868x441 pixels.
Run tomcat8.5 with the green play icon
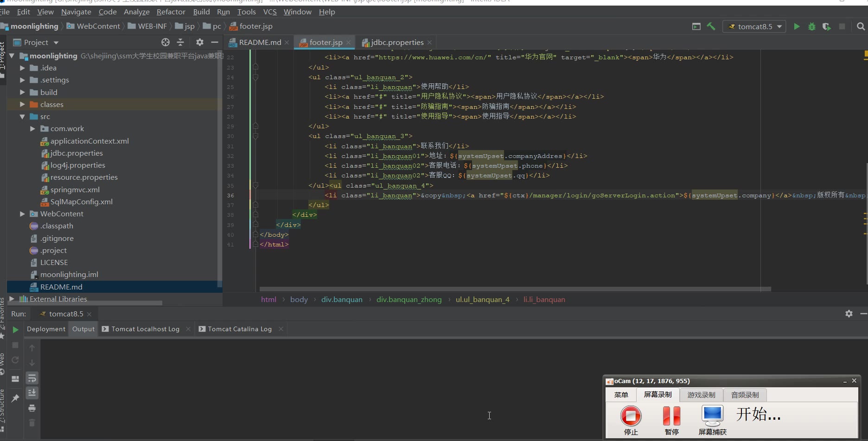(797, 26)
